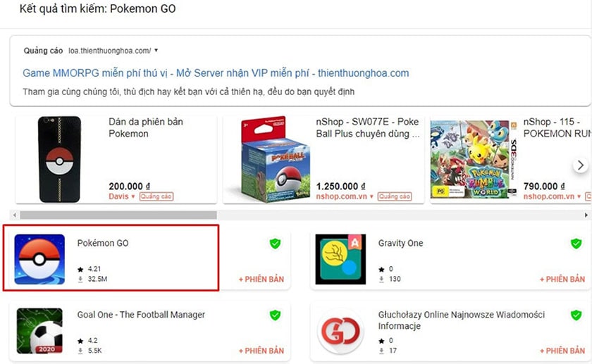Click the horizontal scrollbar thumb under products
This screenshot has width=592, height=364.
pos(118,215)
